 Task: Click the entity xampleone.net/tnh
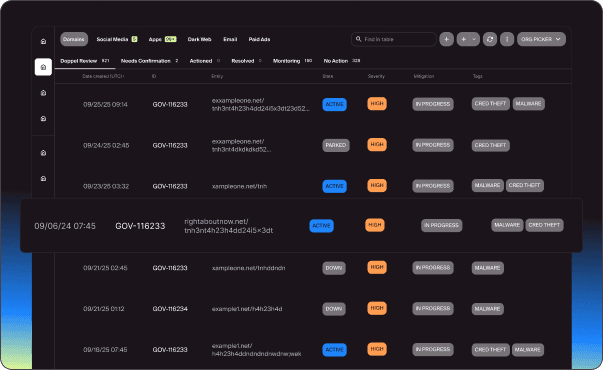239,186
